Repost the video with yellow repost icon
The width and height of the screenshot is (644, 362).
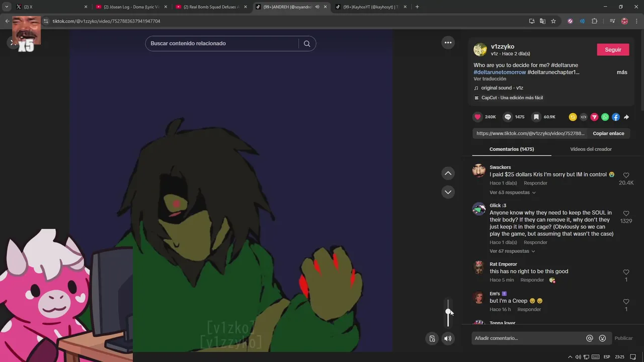tap(573, 117)
